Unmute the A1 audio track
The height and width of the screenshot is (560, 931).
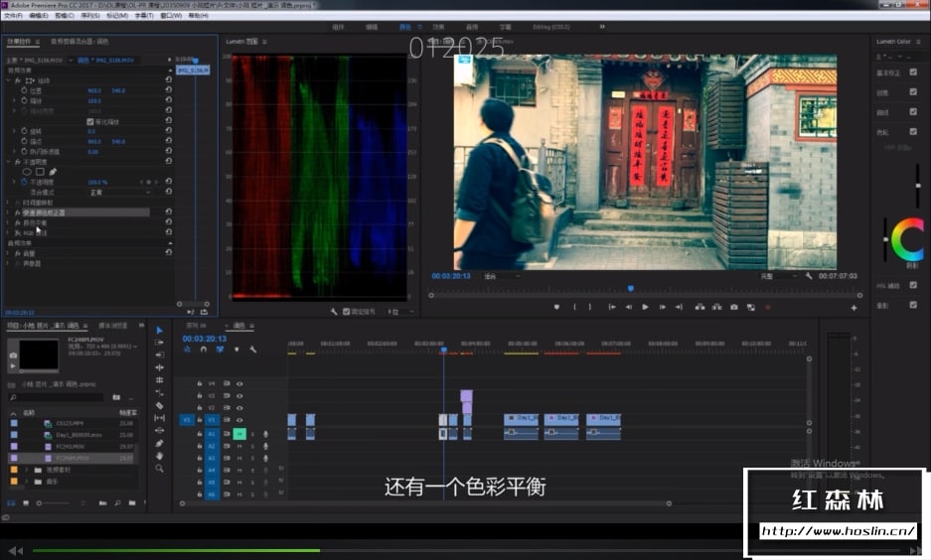pos(239,434)
